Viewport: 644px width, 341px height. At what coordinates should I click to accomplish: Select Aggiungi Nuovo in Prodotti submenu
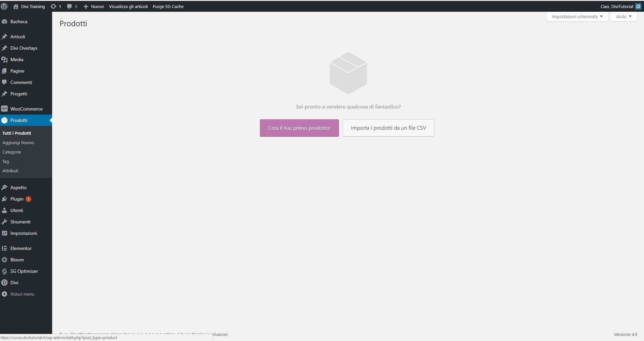pyautogui.click(x=18, y=142)
